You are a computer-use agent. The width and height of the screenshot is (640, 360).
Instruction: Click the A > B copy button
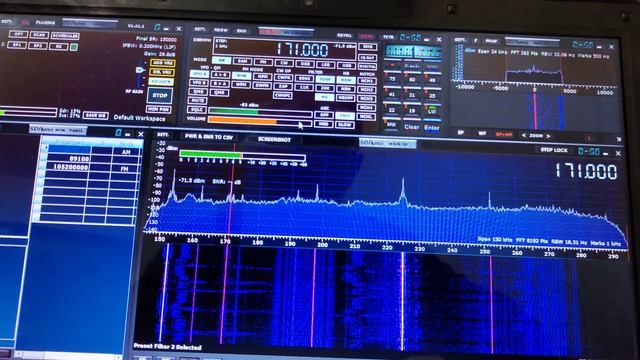point(220,75)
